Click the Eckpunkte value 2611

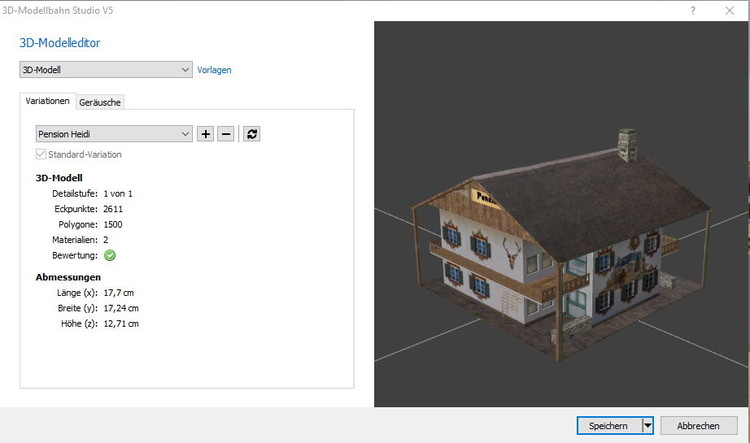click(113, 209)
